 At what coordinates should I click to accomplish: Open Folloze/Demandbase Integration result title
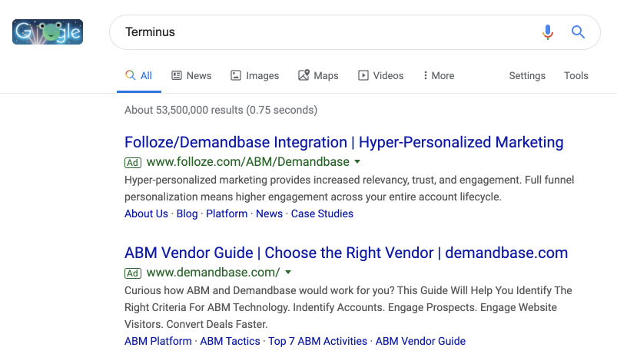[x=343, y=143]
